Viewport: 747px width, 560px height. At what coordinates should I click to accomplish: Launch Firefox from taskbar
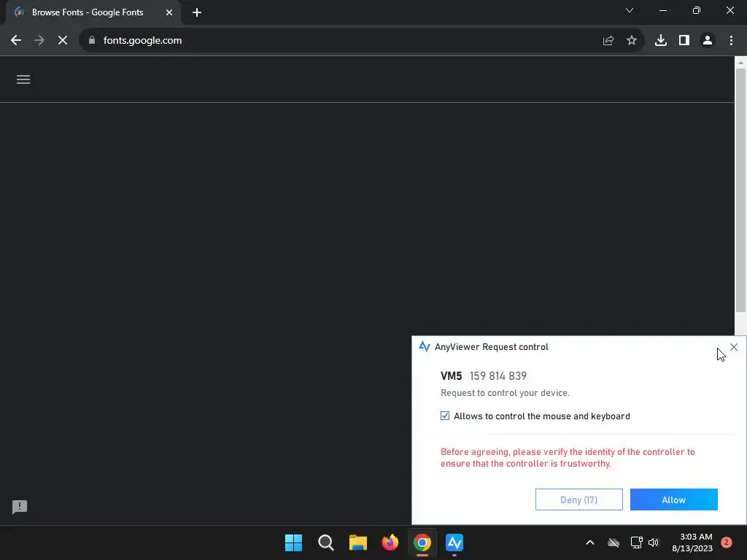point(390,542)
